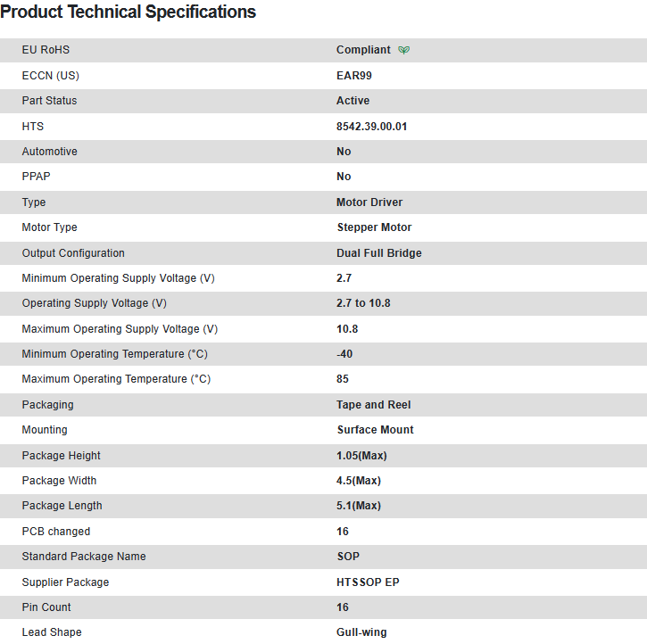647x644 pixels.
Task: Click the PPAP row label
Action: tap(37, 177)
